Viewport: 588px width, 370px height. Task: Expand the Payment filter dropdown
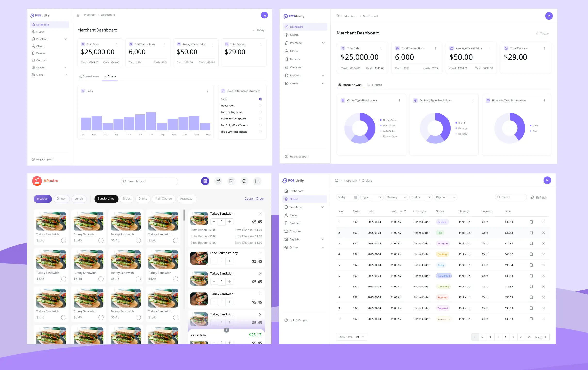(445, 197)
